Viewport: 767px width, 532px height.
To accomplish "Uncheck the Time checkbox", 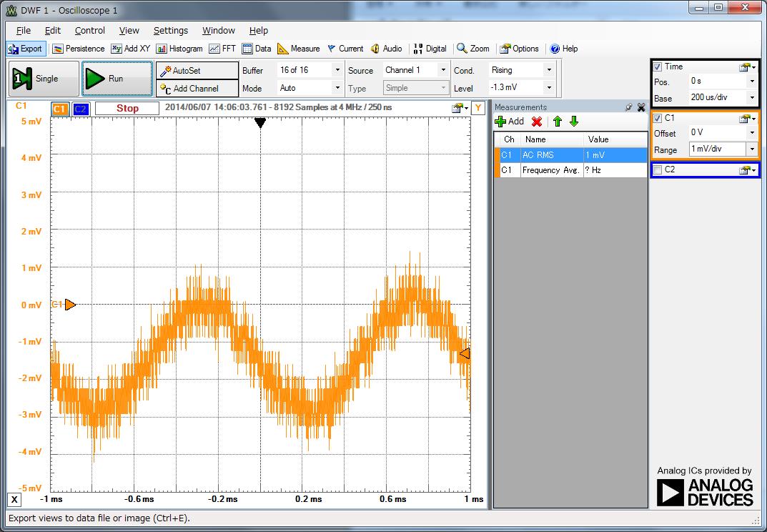I will pyautogui.click(x=658, y=66).
